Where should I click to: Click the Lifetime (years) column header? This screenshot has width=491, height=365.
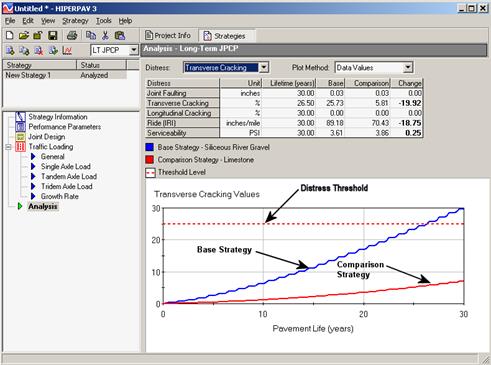pos(289,83)
